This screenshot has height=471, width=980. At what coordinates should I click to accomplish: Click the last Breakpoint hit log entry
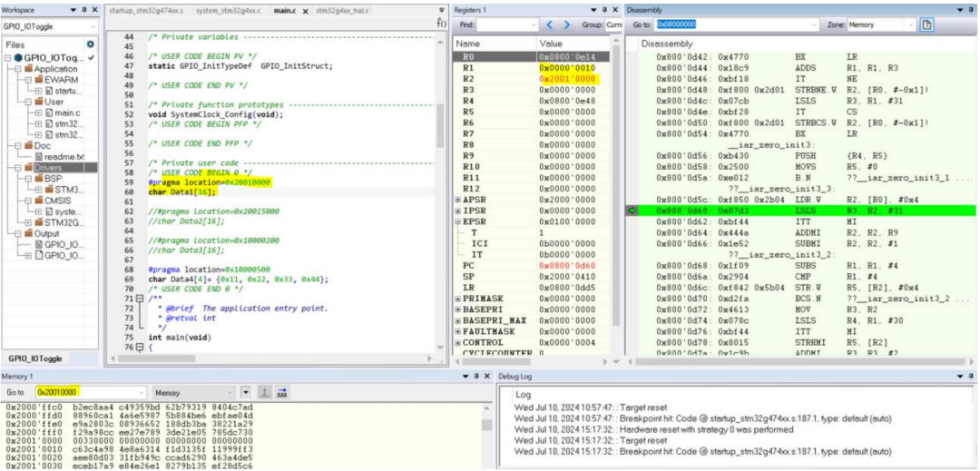[703, 451]
